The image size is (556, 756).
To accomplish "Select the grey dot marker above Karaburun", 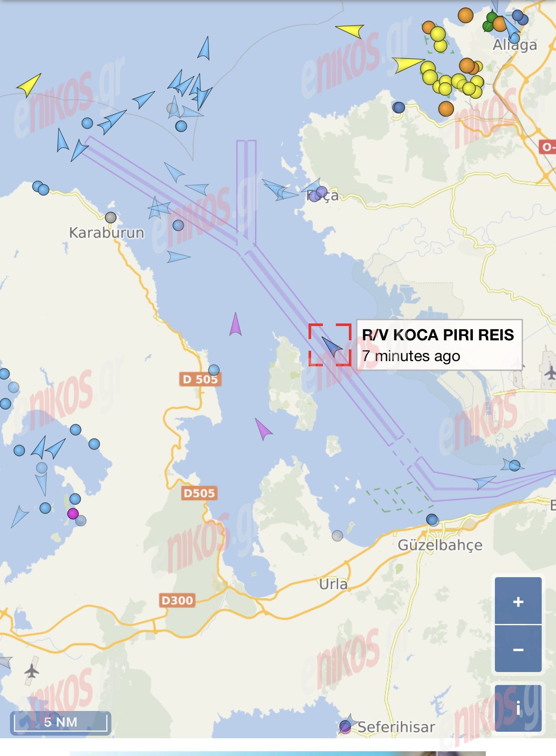I will point(111,217).
